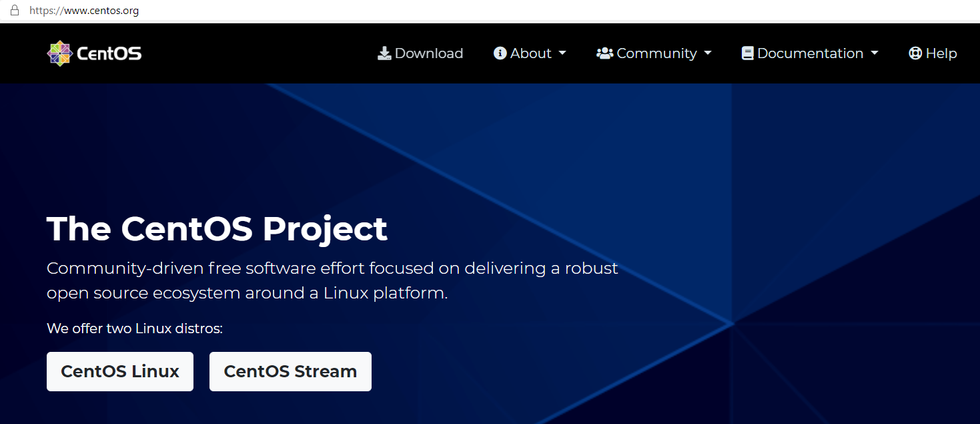980x424 pixels.
Task: Click the people icon beside Community
Action: coord(605,53)
